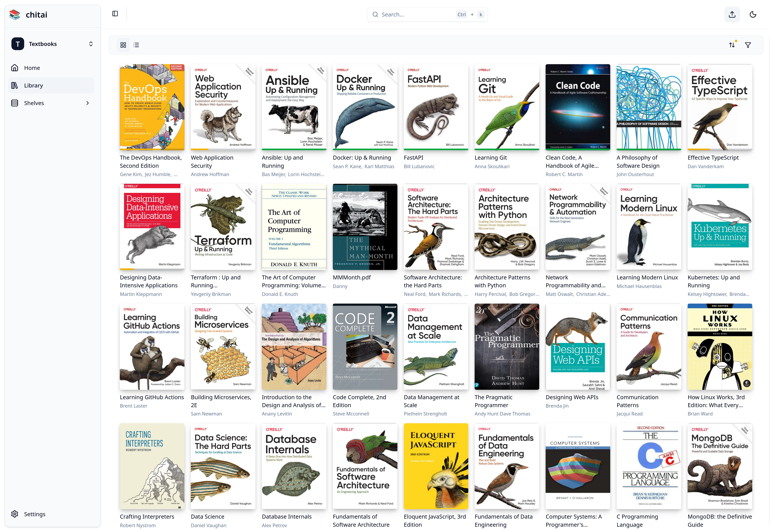Screen dimensions: 770x532
Task: Click the Textbooks T avatar icon
Action: point(18,44)
